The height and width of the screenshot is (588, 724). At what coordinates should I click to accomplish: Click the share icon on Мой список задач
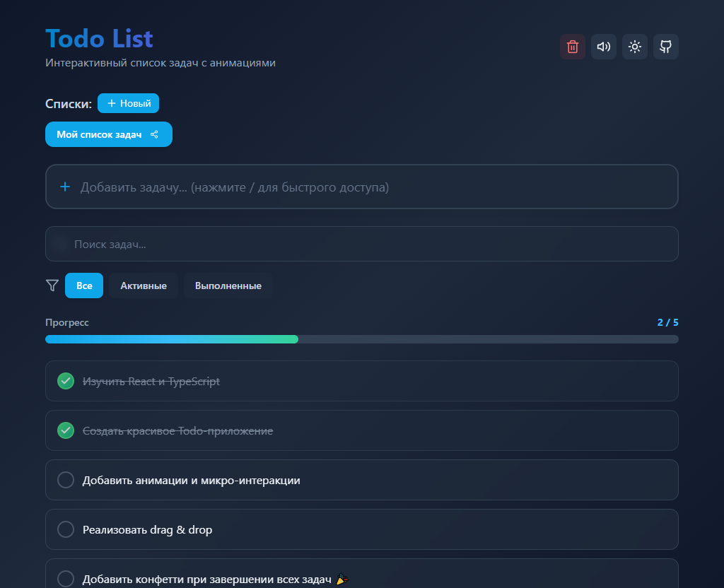pyautogui.click(x=154, y=134)
